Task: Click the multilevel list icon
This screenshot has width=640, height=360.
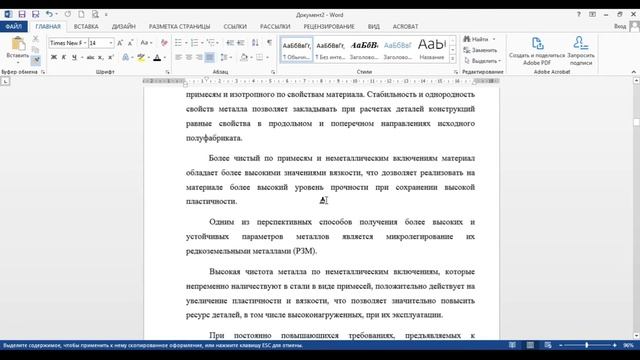Action: tap(211, 43)
